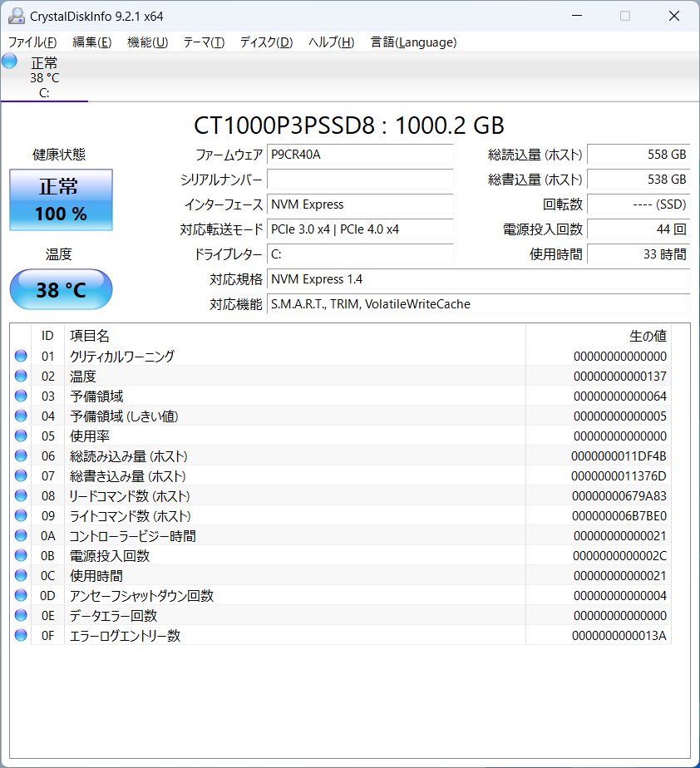Screen dimensions: 700x768
Task: Click the power on hours value 33 時間
Action: (638, 254)
